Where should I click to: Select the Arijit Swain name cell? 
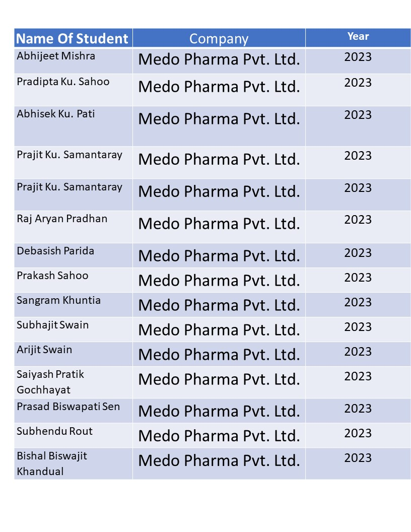click(73, 354)
